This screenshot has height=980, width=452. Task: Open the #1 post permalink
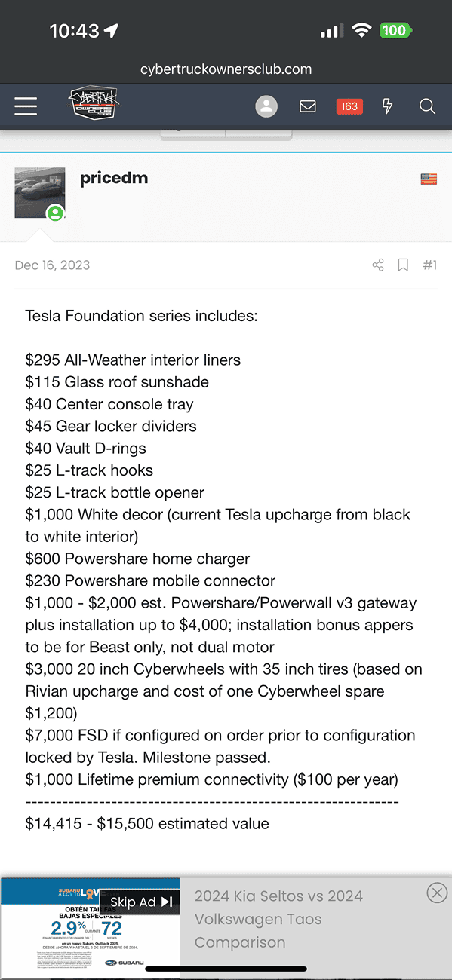point(429,265)
